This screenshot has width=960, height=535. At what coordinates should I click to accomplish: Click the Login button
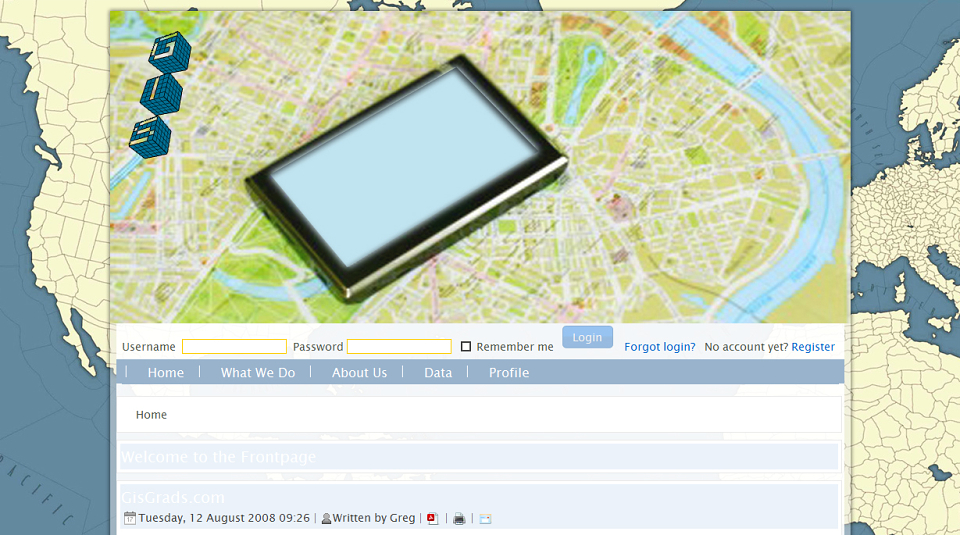click(x=587, y=337)
